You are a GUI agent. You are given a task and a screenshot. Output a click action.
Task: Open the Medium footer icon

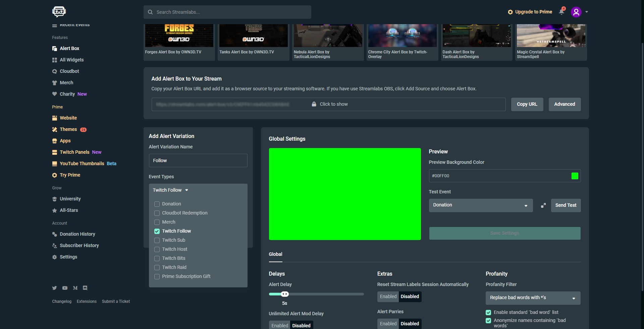tap(75, 288)
